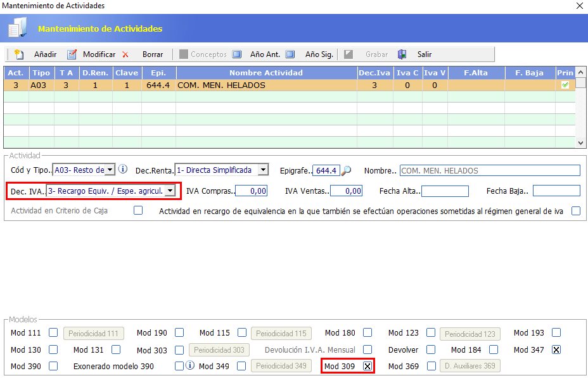Expand the Dec.Renta dropdown list
This screenshot has width=588, height=378.
coord(263,170)
